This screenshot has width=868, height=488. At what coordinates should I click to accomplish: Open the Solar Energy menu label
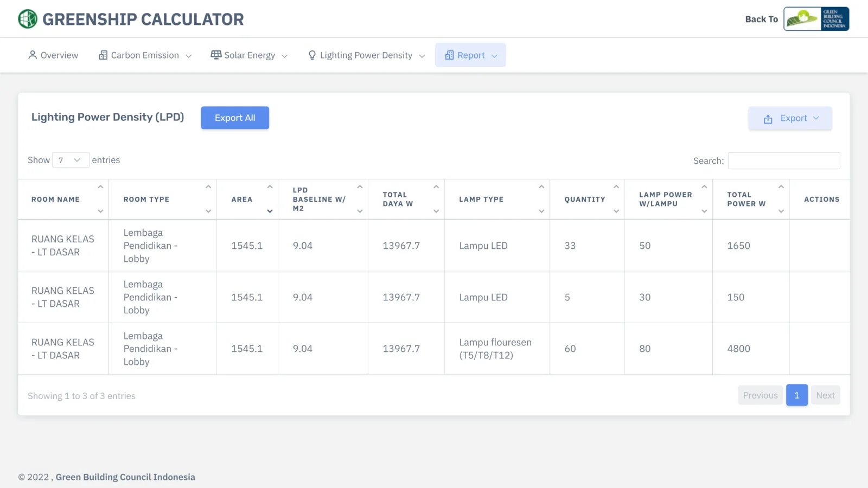[250, 55]
